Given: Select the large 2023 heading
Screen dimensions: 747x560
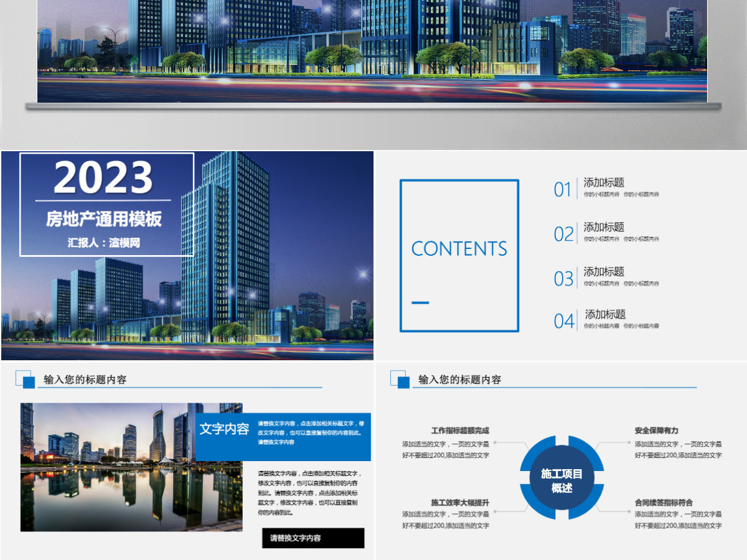Looking at the screenshot, I should (x=103, y=178).
